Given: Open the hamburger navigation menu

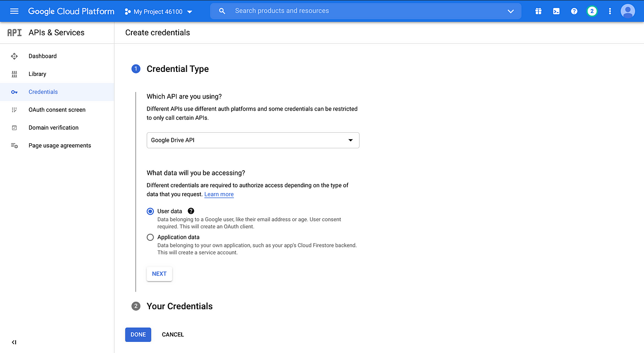Looking at the screenshot, I should (14, 11).
